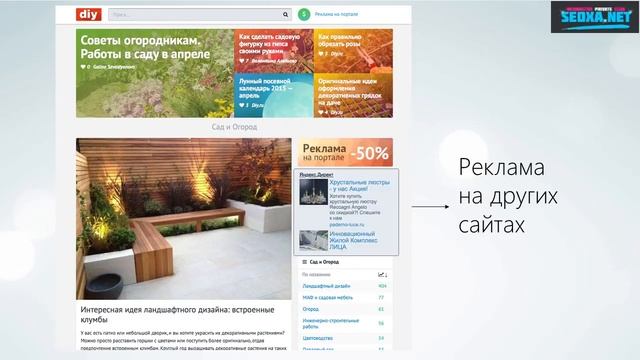The height and width of the screenshot is (360, 640).
Task: Open 'Оригинальные идеи оформления декоративных грядок' tile
Action: pos(353,96)
